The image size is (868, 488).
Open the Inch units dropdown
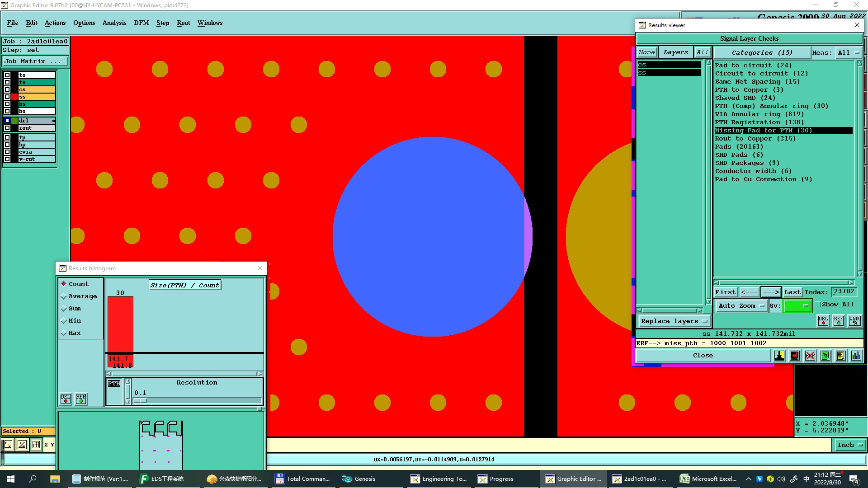[x=850, y=445]
